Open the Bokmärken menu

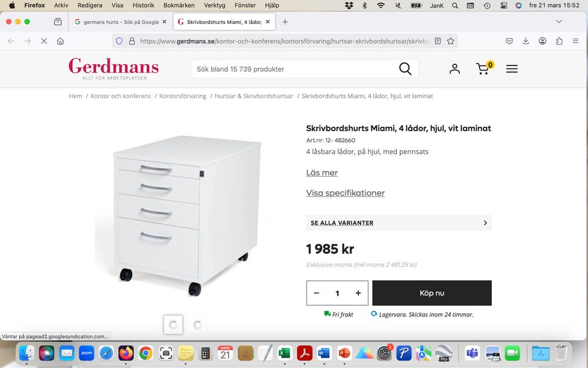179,5
